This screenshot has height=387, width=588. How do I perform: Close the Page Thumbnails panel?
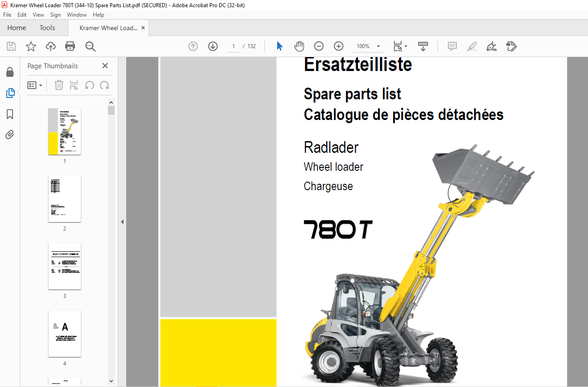[x=105, y=66]
